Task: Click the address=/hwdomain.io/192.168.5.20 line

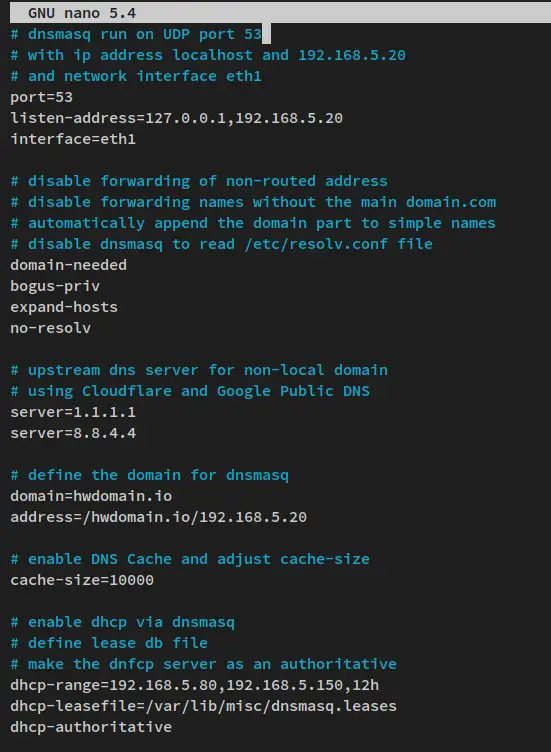Action: point(159,517)
